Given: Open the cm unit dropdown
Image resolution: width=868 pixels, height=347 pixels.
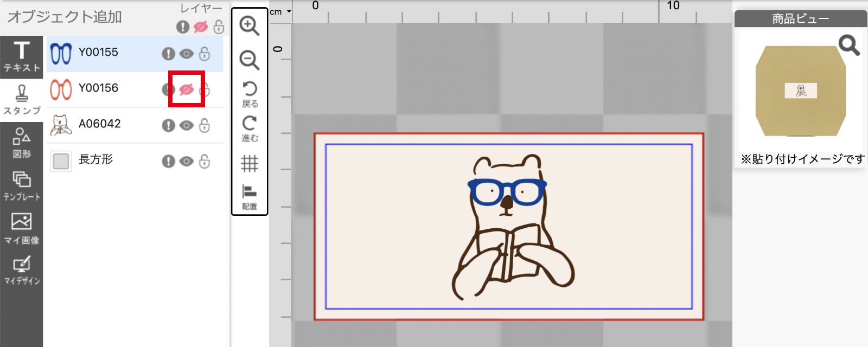Looking at the screenshot, I should [280, 11].
